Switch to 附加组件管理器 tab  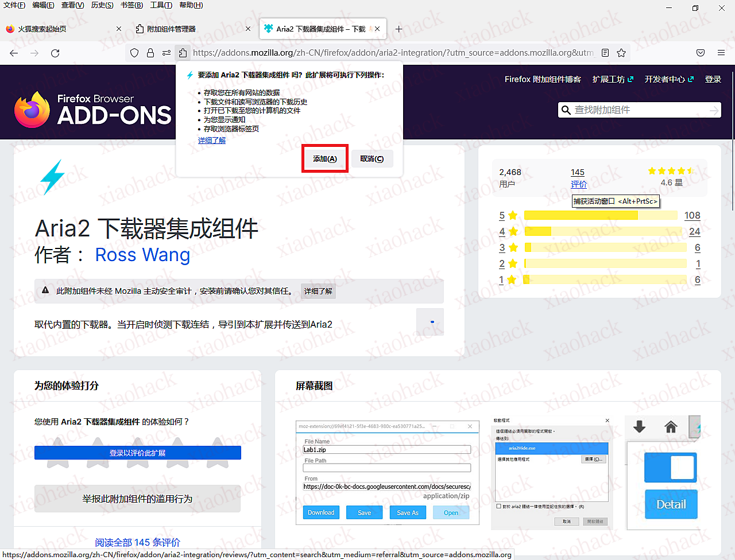click(192, 29)
